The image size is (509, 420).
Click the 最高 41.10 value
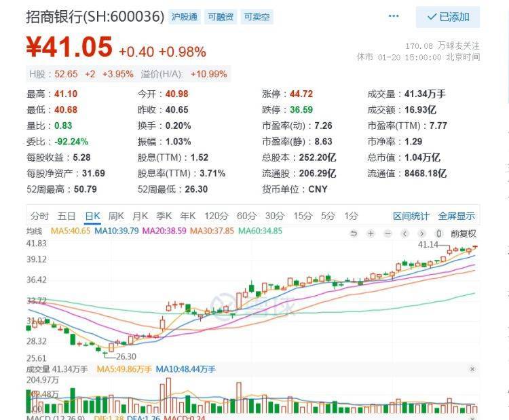pos(66,94)
